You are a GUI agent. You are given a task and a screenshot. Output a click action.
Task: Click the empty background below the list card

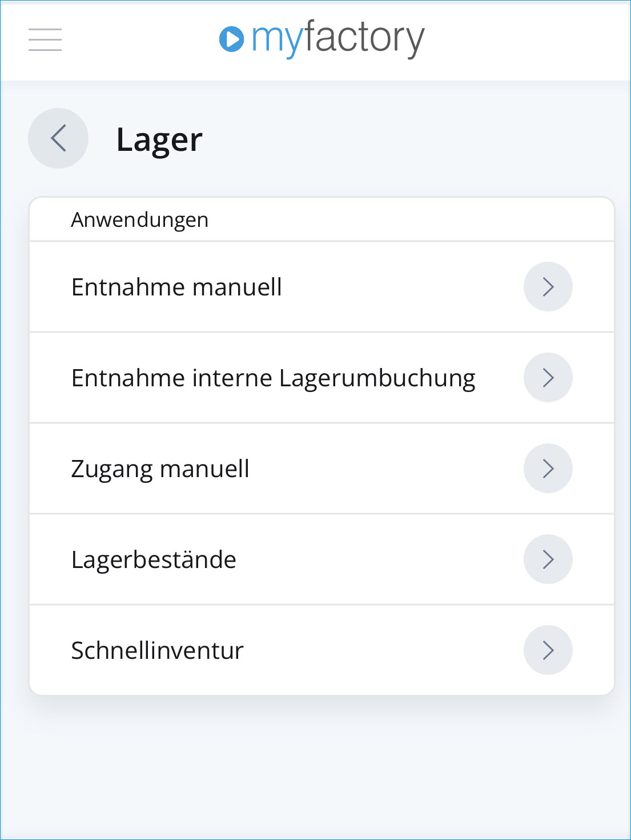(315, 766)
